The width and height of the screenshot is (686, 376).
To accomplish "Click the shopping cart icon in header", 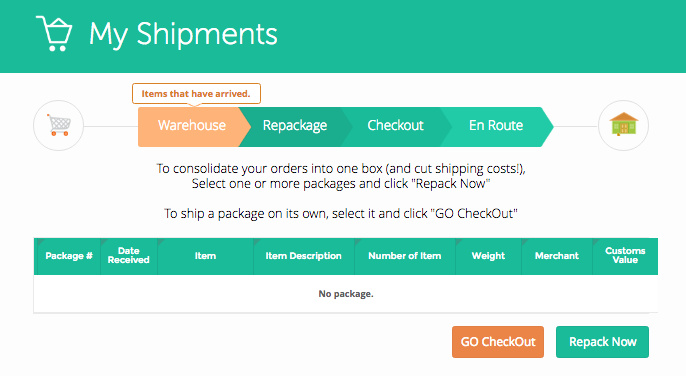I will [54, 34].
